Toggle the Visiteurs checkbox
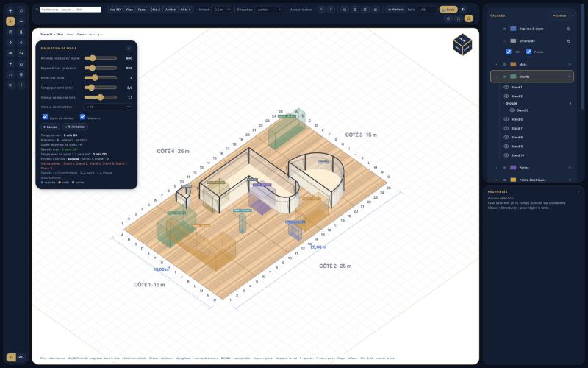The image size is (588, 368). click(82, 117)
